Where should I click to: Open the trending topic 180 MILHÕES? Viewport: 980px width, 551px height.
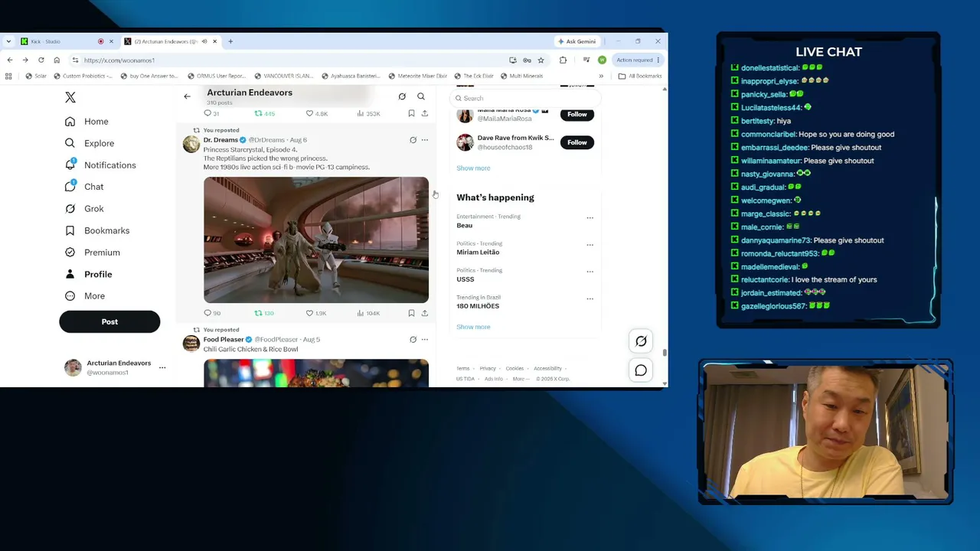pyautogui.click(x=478, y=306)
